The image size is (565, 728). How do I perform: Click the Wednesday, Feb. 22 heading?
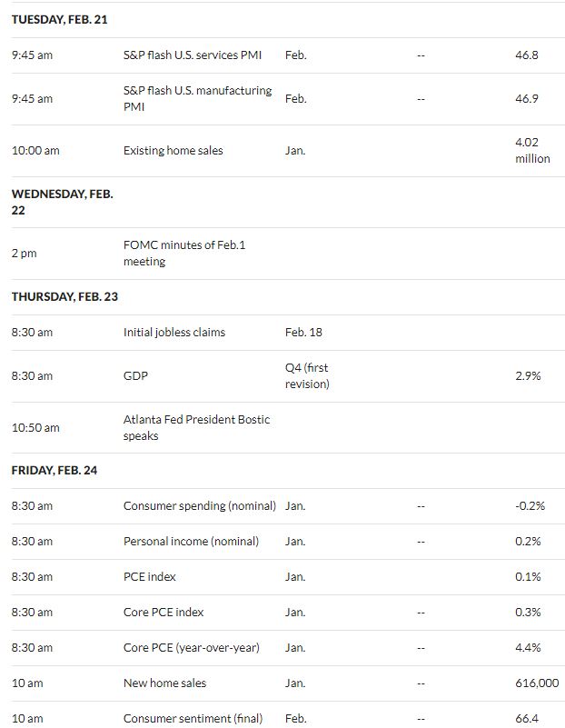(x=63, y=202)
